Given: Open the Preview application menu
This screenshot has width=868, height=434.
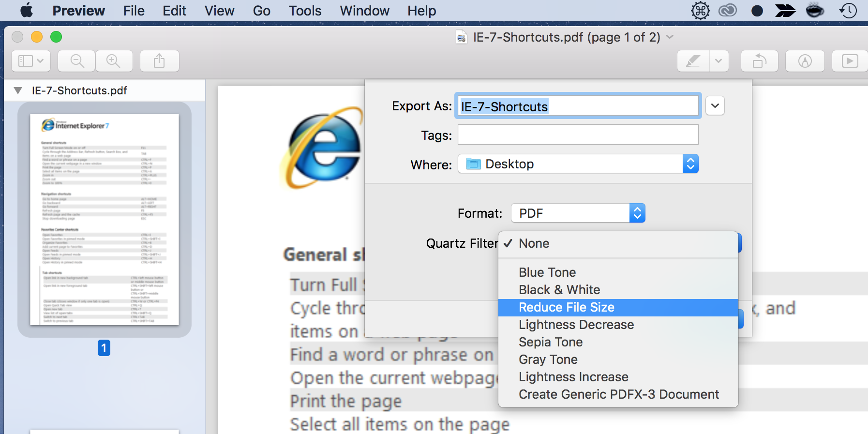Looking at the screenshot, I should [79, 11].
